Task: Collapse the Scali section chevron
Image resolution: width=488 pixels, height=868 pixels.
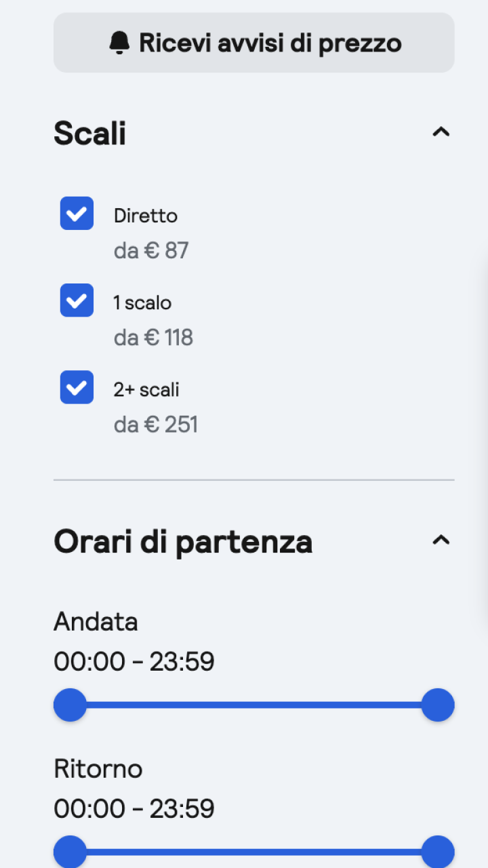Action: click(441, 132)
